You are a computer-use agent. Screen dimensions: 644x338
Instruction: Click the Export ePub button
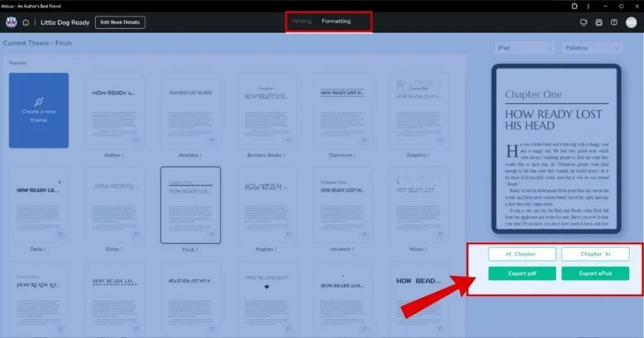coord(595,273)
